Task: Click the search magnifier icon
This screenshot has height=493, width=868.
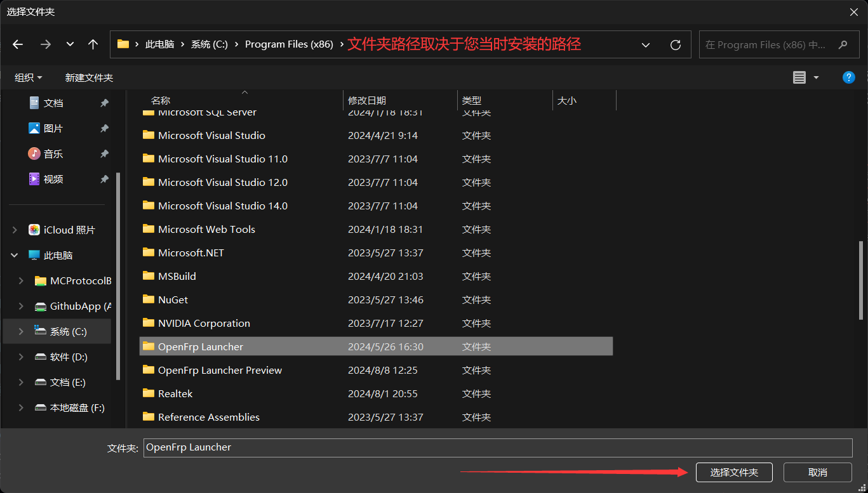Action: pos(843,45)
